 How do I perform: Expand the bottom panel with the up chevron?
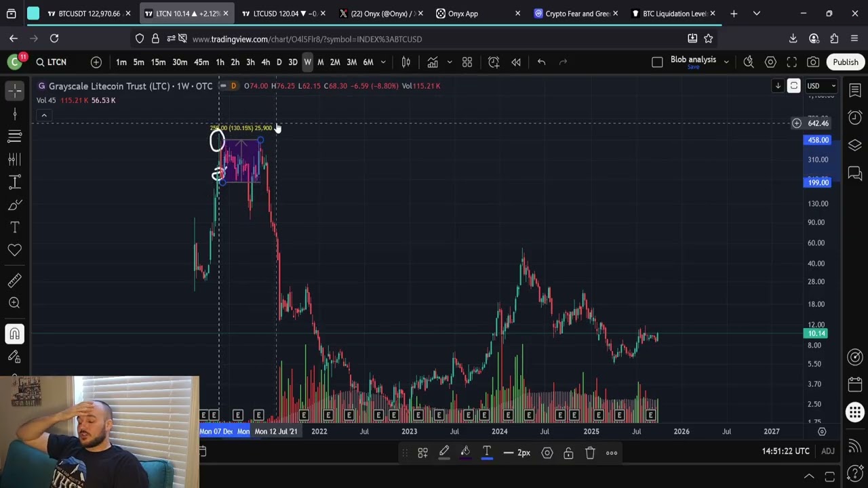pyautogui.click(x=809, y=476)
